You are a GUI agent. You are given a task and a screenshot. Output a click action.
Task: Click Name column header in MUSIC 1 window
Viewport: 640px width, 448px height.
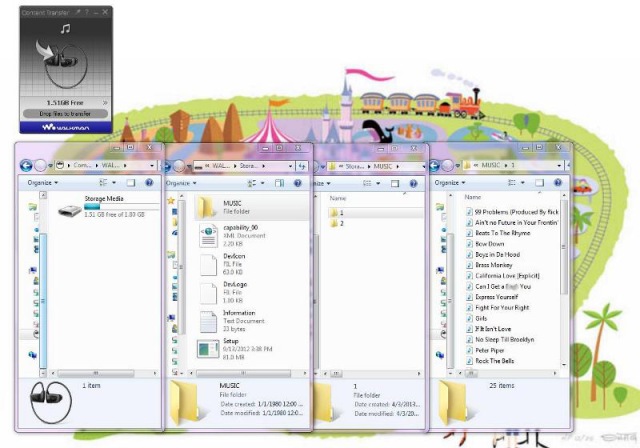click(473, 197)
